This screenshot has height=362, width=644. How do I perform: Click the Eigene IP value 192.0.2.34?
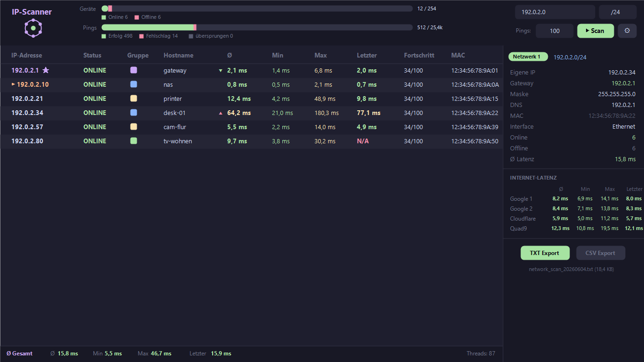[x=622, y=73]
